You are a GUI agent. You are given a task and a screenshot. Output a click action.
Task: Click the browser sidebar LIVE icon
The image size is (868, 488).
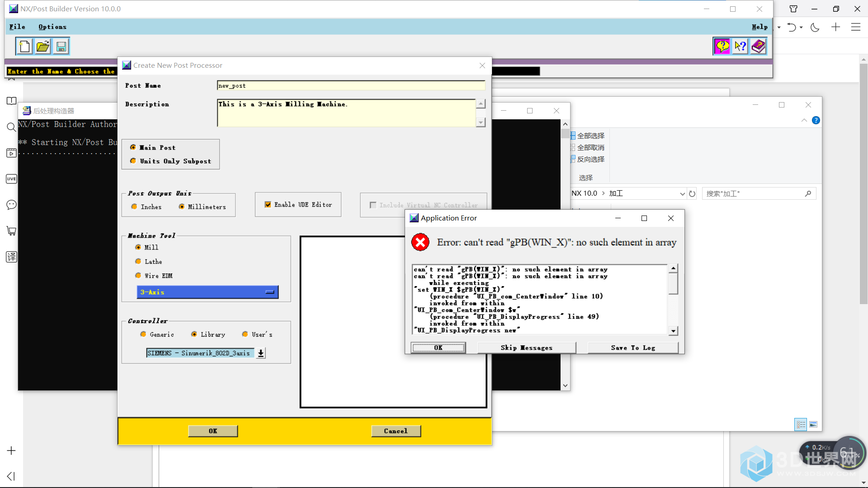(x=11, y=179)
